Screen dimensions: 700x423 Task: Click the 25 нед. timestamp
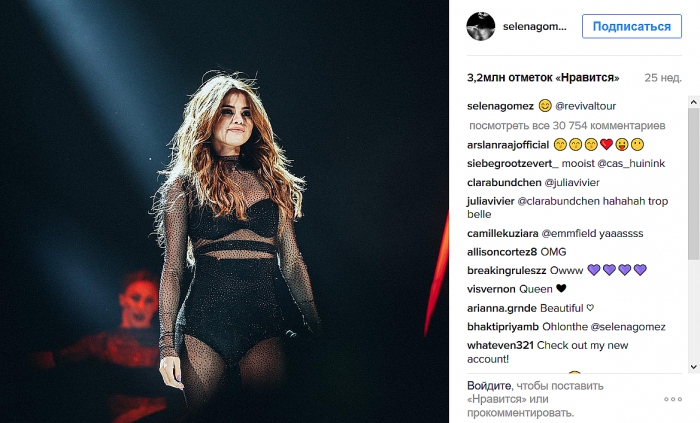pos(663,78)
